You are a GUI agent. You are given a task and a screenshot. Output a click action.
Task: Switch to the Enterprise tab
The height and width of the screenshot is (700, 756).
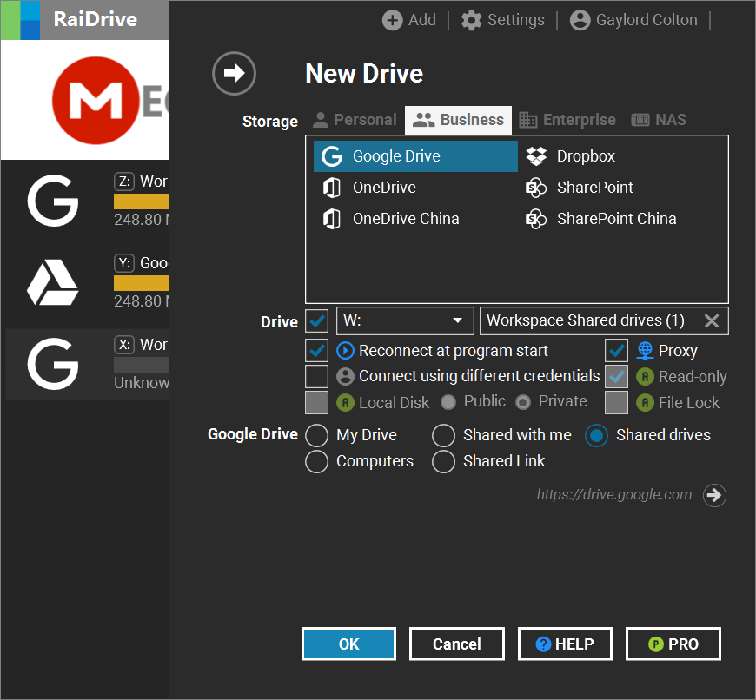pyautogui.click(x=567, y=119)
